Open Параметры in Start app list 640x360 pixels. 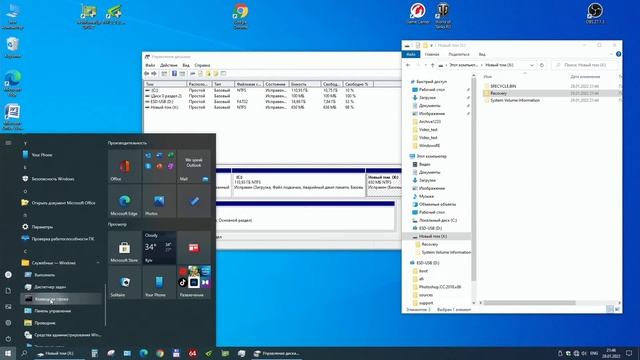61,227
